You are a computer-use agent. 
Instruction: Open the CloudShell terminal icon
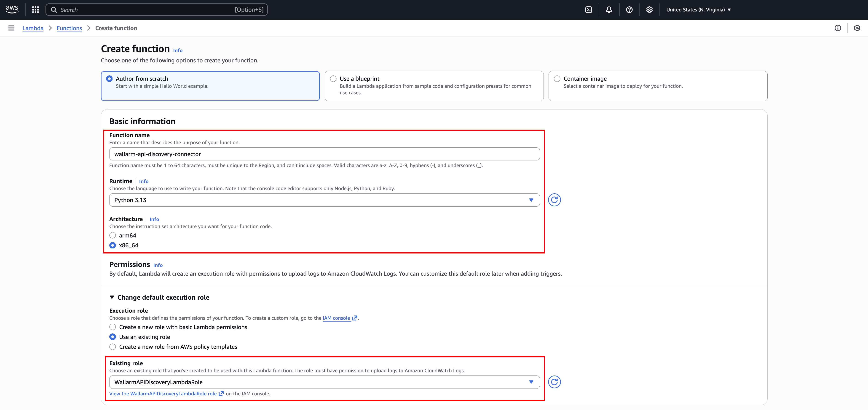point(589,9)
